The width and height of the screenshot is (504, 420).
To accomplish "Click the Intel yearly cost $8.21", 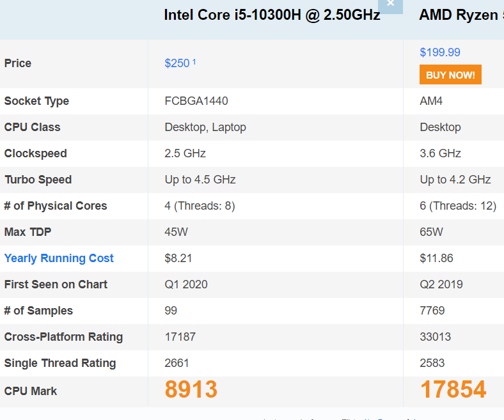I will pyautogui.click(x=178, y=258).
